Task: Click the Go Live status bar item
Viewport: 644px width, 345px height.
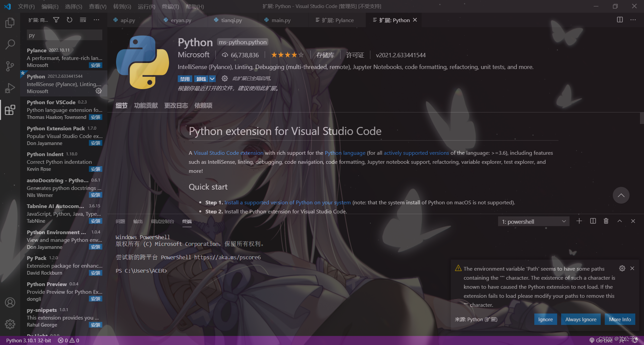Action: point(601,340)
